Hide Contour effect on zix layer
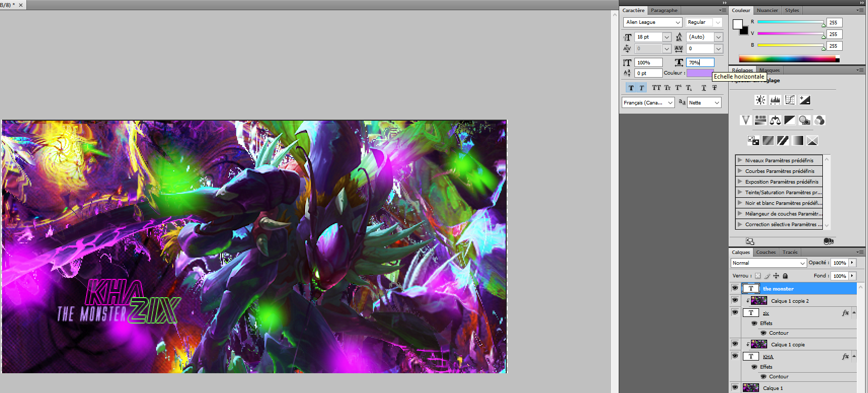Viewport: 868px width, 393px height. coord(763,333)
